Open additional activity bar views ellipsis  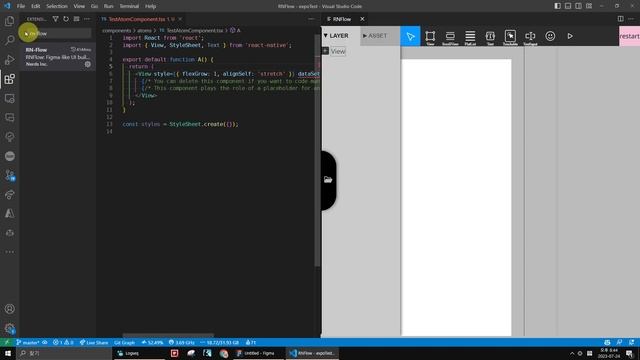pyautogui.click(x=9, y=252)
